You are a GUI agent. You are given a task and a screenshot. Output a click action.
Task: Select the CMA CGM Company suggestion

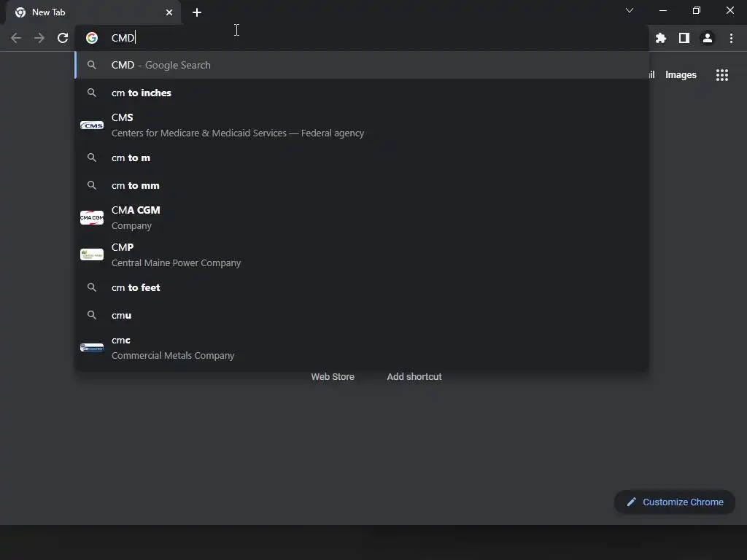[x=362, y=217]
